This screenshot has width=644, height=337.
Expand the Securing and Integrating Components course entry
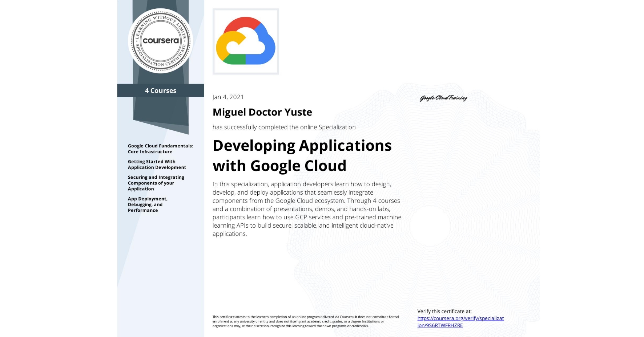(156, 183)
